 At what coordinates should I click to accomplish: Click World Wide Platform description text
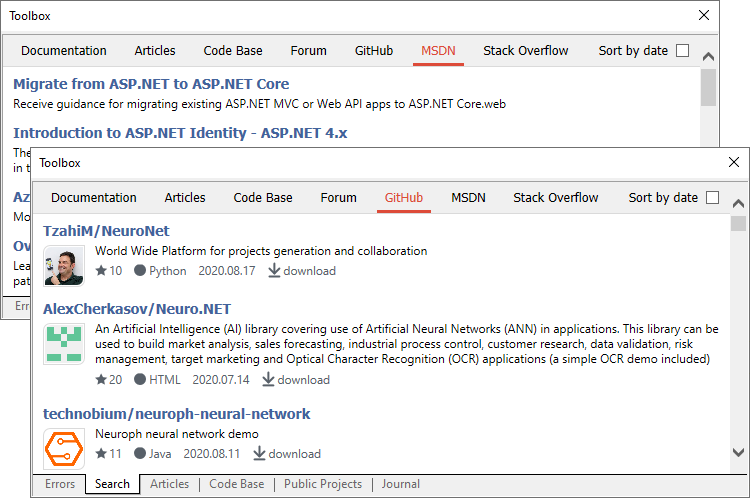[261, 251]
